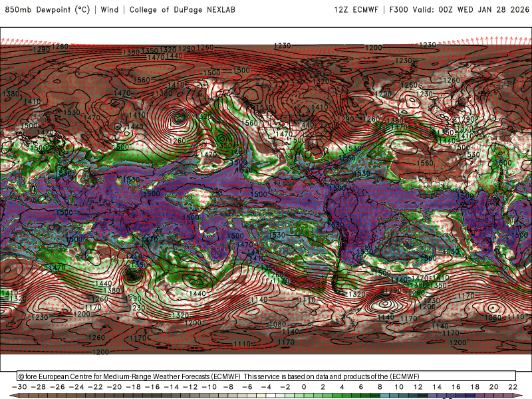Click the '12Z ECMWF' model run label
The height and width of the screenshot is (399, 532).
(x=356, y=9)
